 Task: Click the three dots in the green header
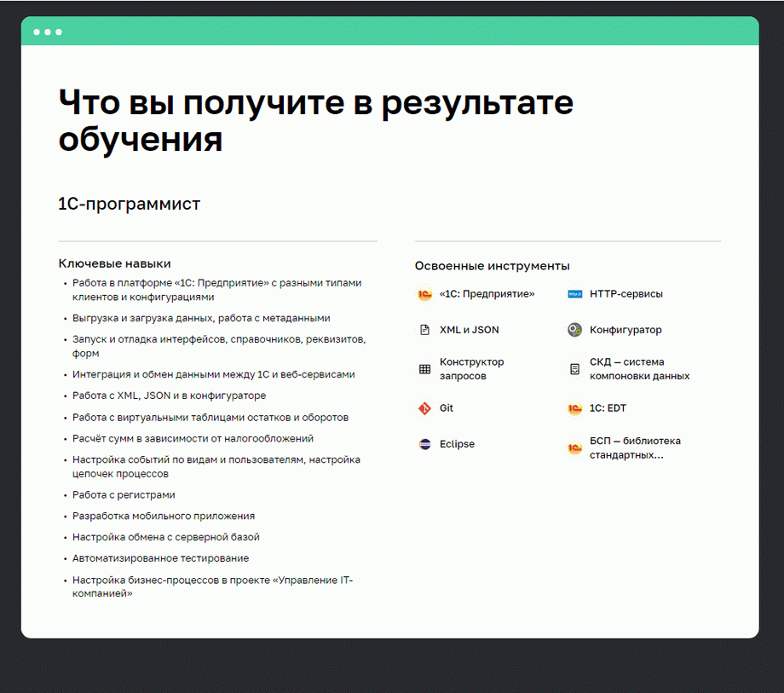tap(48, 32)
